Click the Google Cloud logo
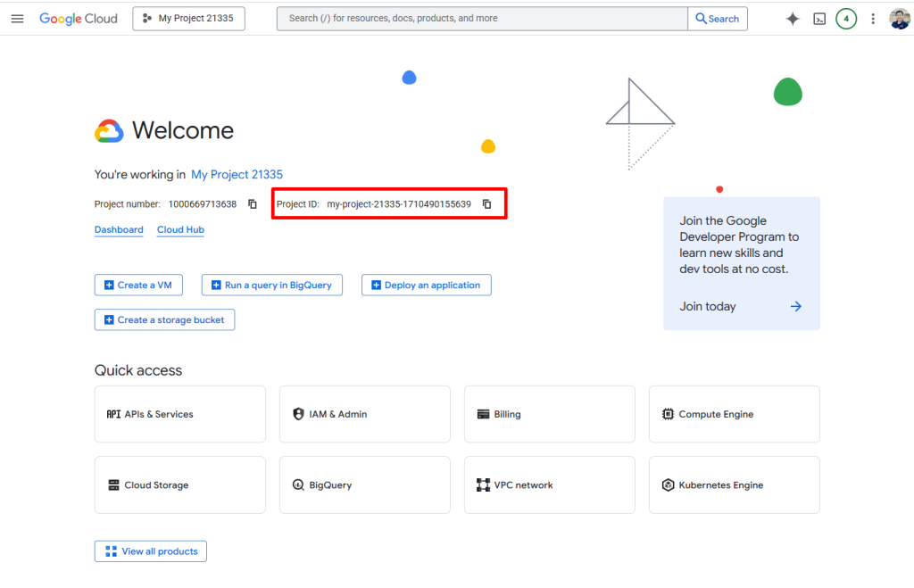The image size is (914, 588). [x=79, y=19]
